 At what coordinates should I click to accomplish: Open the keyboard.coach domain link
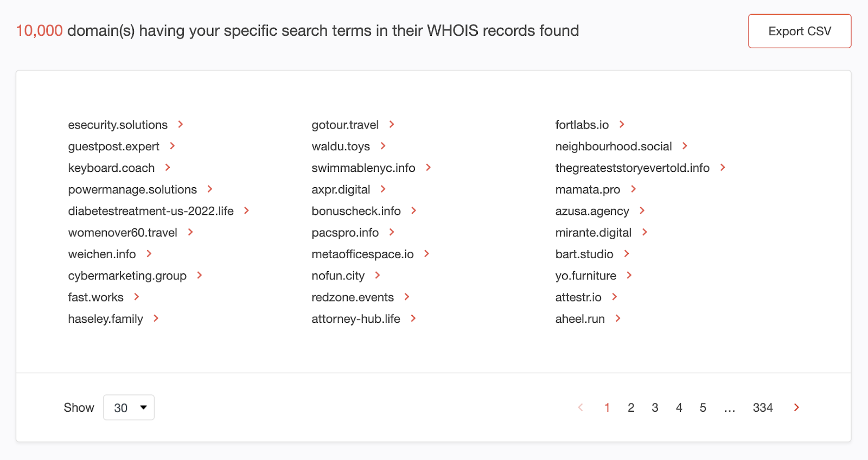(x=111, y=168)
